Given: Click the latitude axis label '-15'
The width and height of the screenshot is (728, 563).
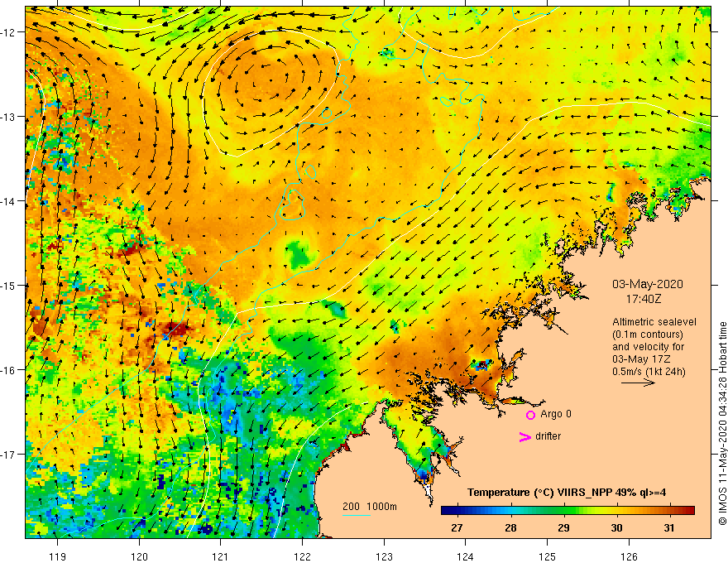Looking at the screenshot, I should (10, 285).
